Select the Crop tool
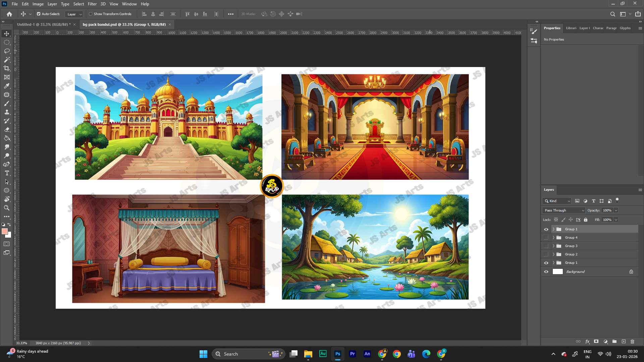This screenshot has height=362, width=644. [7, 68]
